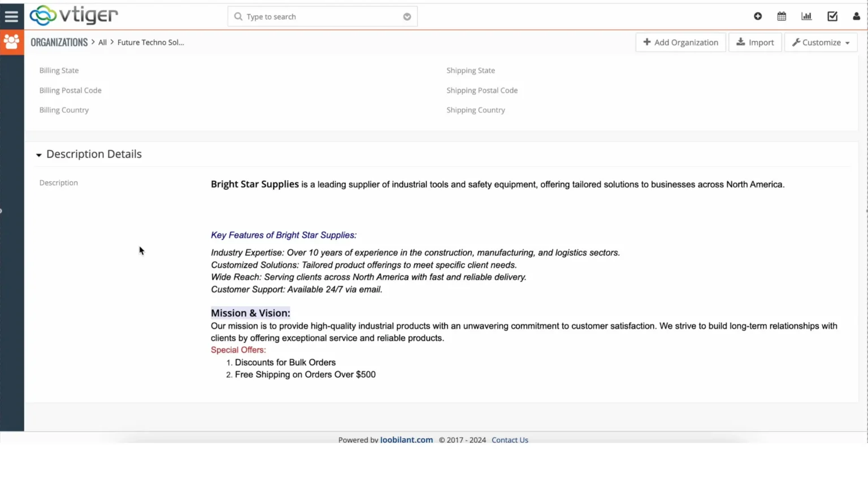This screenshot has width=868, height=479.
Task: Click the Import button
Action: pos(755,42)
